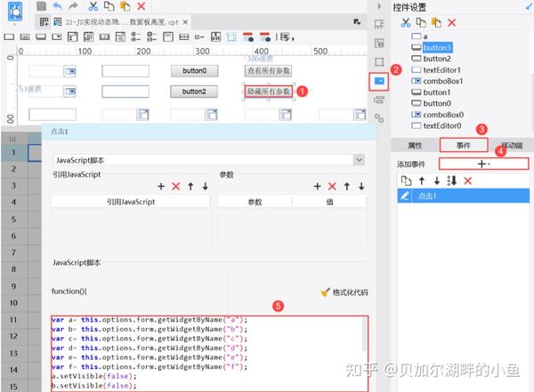Viewport: 534px width, 392px height.
Task: Click the button0 widget on canvas
Action: click(x=194, y=71)
